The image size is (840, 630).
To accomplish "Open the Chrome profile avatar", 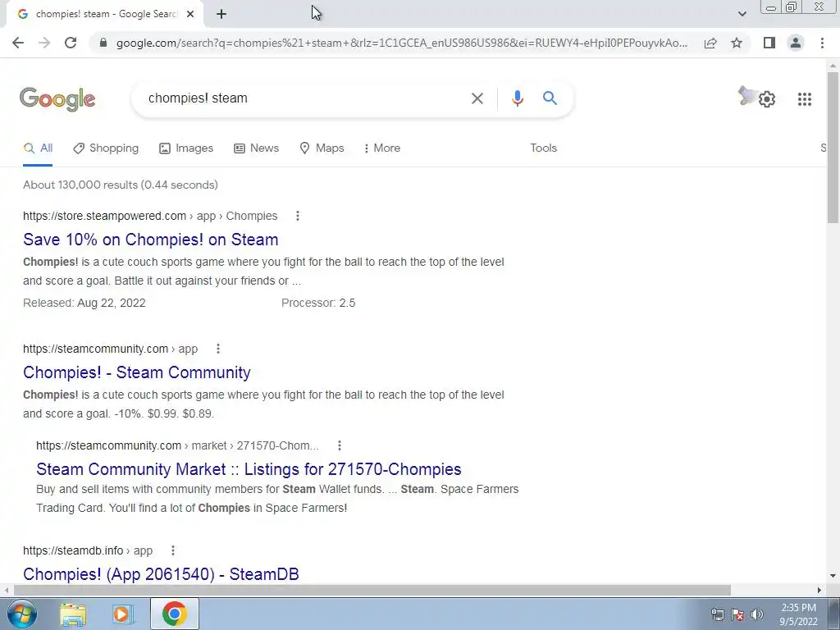I will coord(796,43).
